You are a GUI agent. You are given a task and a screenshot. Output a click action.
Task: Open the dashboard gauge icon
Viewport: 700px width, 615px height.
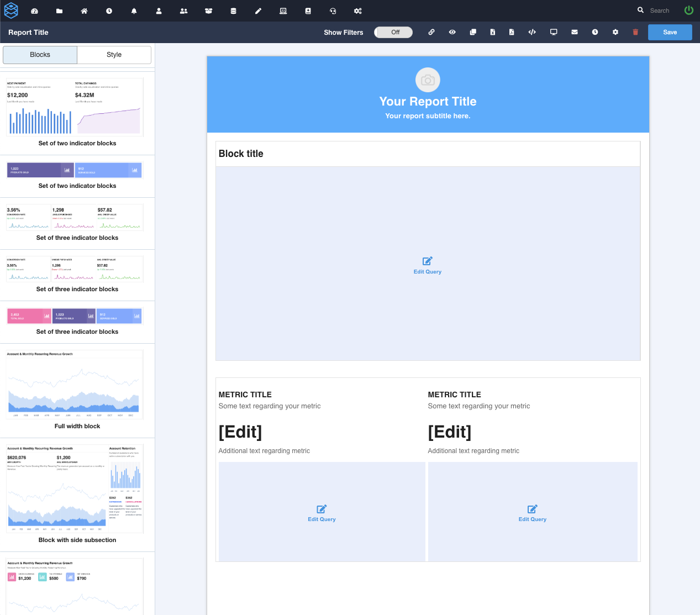tap(34, 11)
